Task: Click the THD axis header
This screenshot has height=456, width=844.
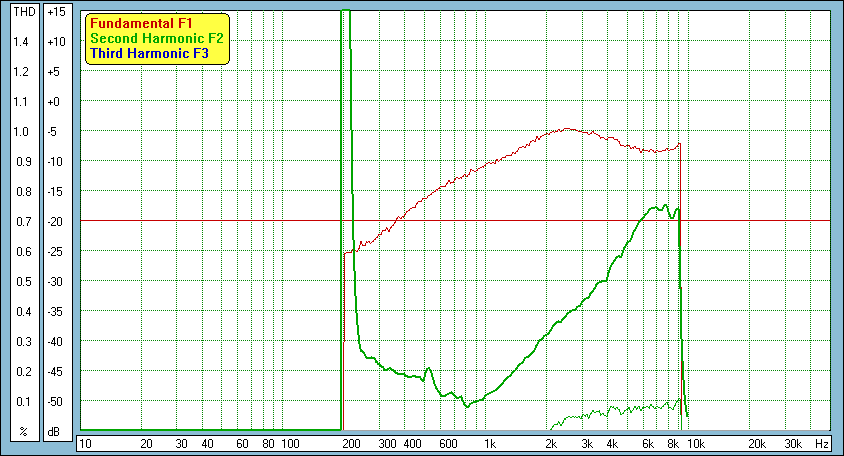Action: point(21,11)
